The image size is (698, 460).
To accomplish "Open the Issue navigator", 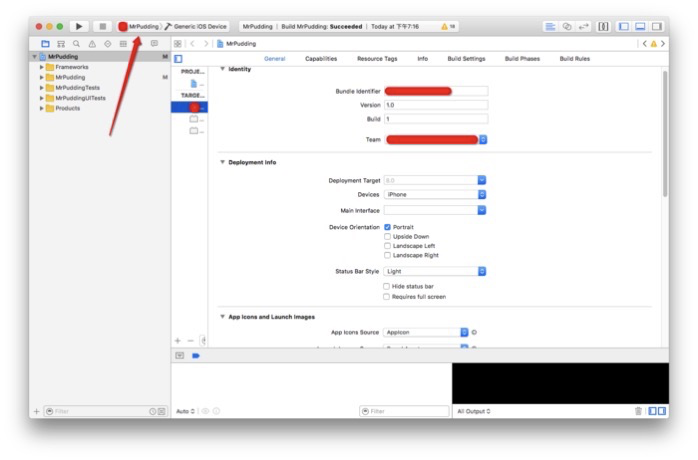I will point(92,44).
